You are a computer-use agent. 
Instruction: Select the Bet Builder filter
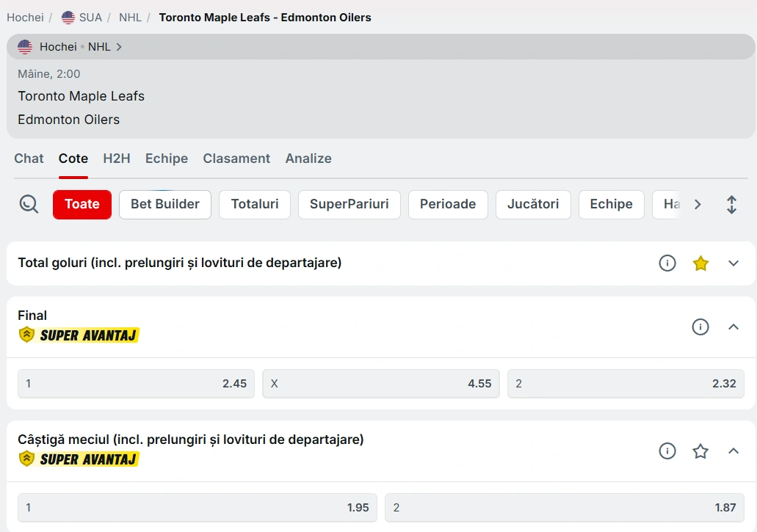click(165, 205)
